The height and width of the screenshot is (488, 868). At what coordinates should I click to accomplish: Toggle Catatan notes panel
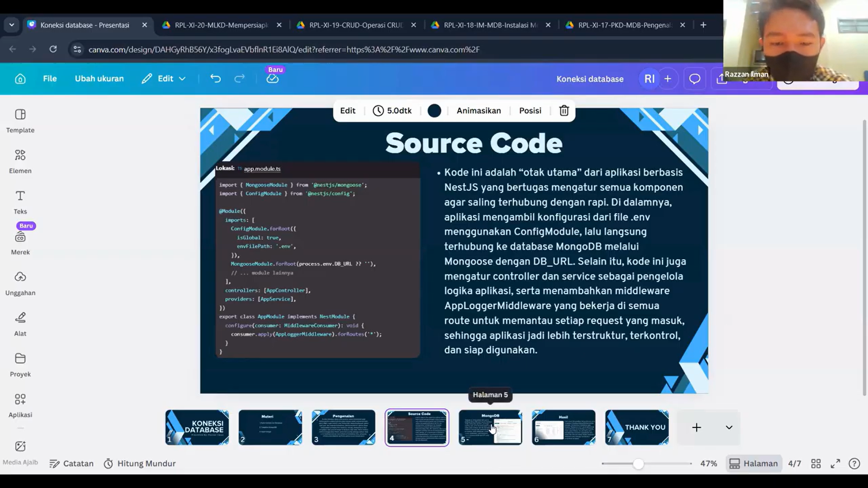[x=71, y=464]
